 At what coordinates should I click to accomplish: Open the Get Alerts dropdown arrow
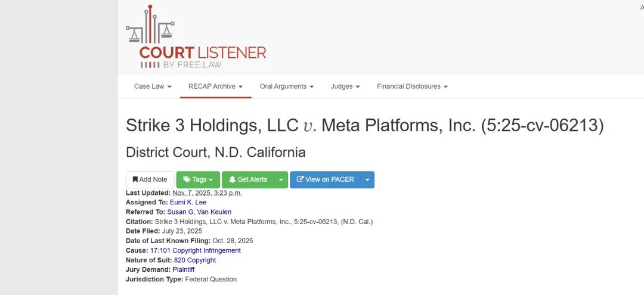[x=281, y=179]
